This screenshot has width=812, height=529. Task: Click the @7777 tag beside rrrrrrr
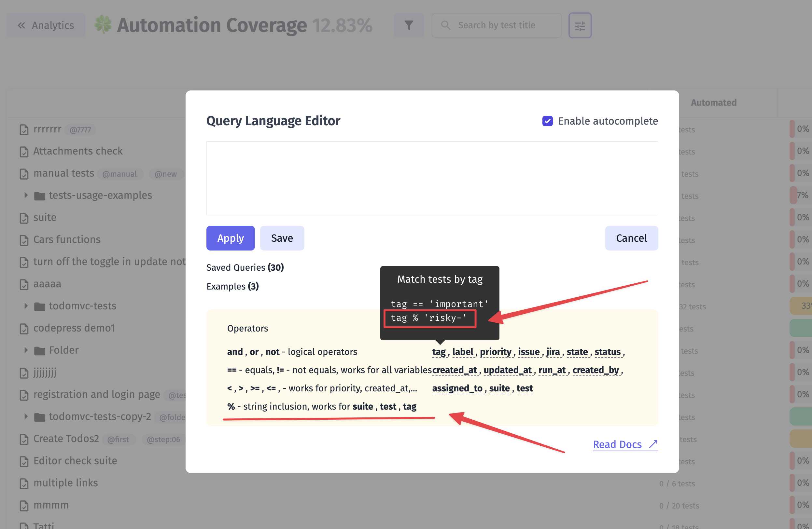tap(80, 130)
